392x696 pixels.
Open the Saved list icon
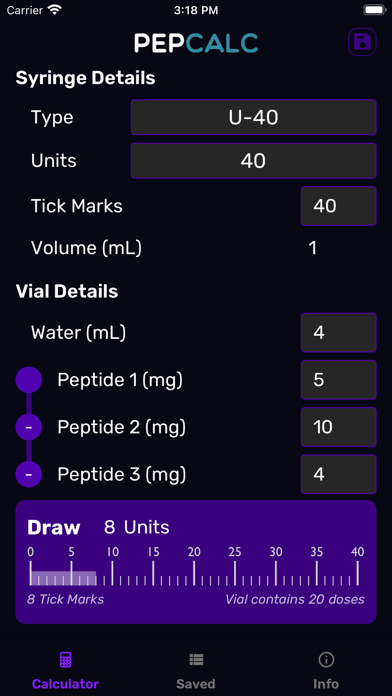[x=196, y=660]
